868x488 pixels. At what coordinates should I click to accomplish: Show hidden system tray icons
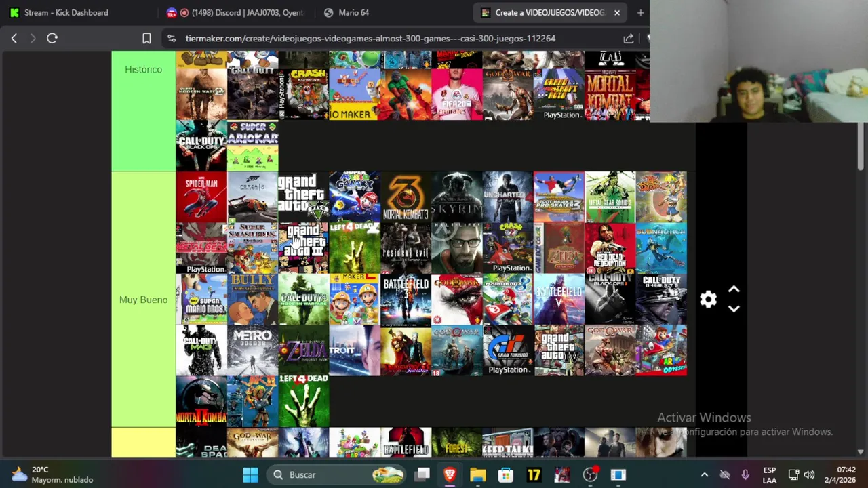pyautogui.click(x=704, y=474)
